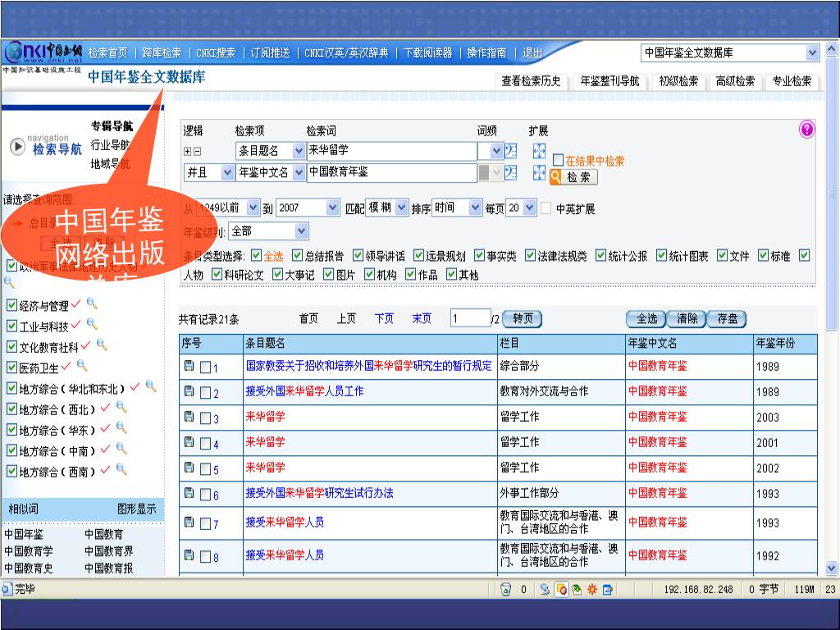Click the expansion icon in 来华留学 row

(x=539, y=151)
